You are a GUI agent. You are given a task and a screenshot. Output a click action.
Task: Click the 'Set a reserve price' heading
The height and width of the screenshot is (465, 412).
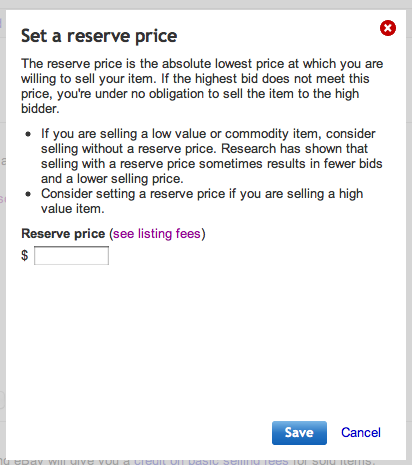99,36
